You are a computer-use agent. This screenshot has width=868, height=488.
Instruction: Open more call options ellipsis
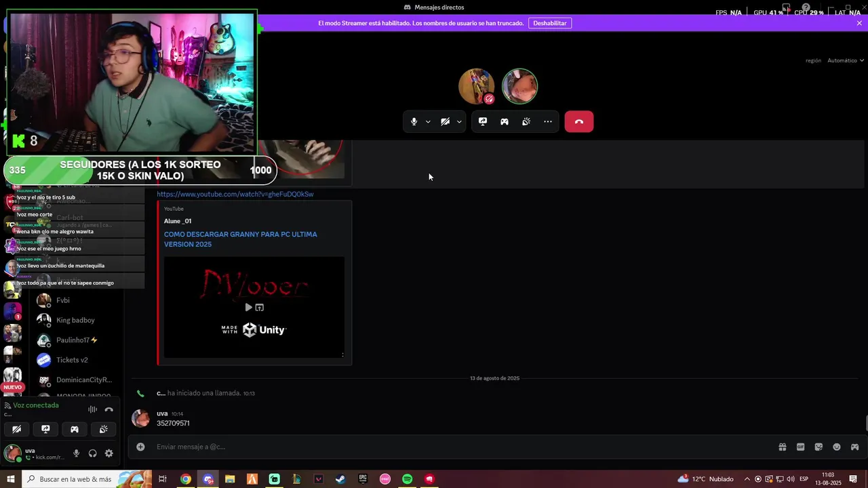pos(548,122)
